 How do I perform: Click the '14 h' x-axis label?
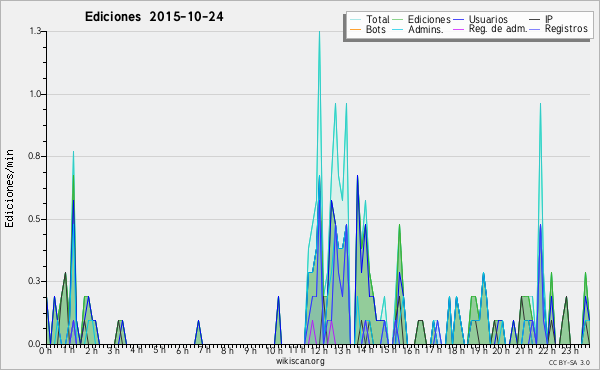click(365, 350)
